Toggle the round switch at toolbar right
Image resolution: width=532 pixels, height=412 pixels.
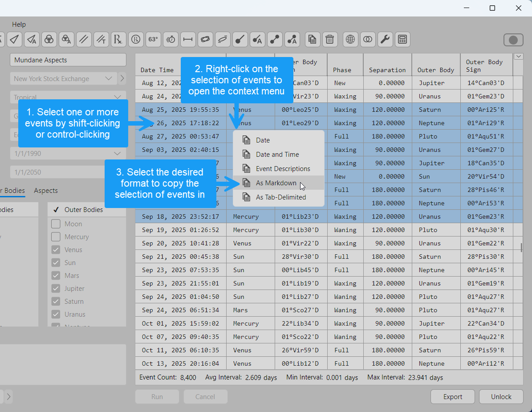[513, 40]
